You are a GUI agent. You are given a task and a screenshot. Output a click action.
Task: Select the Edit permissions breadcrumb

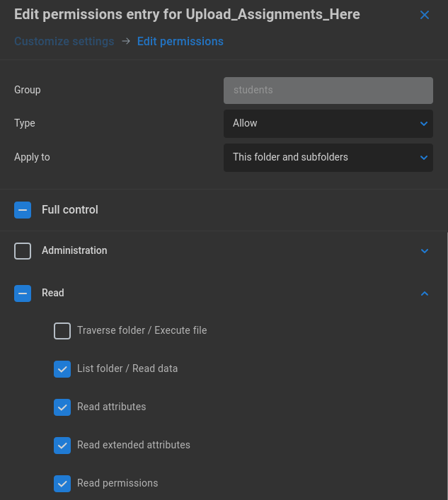tap(180, 42)
